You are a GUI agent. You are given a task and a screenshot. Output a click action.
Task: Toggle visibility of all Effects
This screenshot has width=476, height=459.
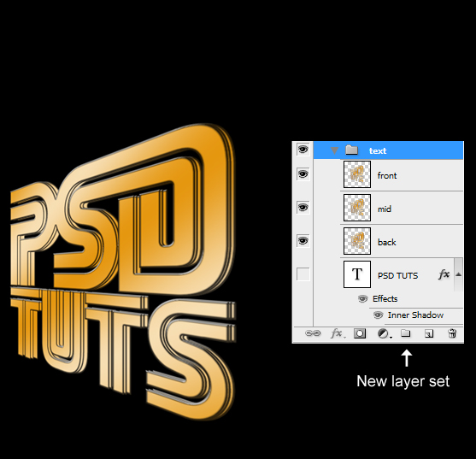pos(362,299)
